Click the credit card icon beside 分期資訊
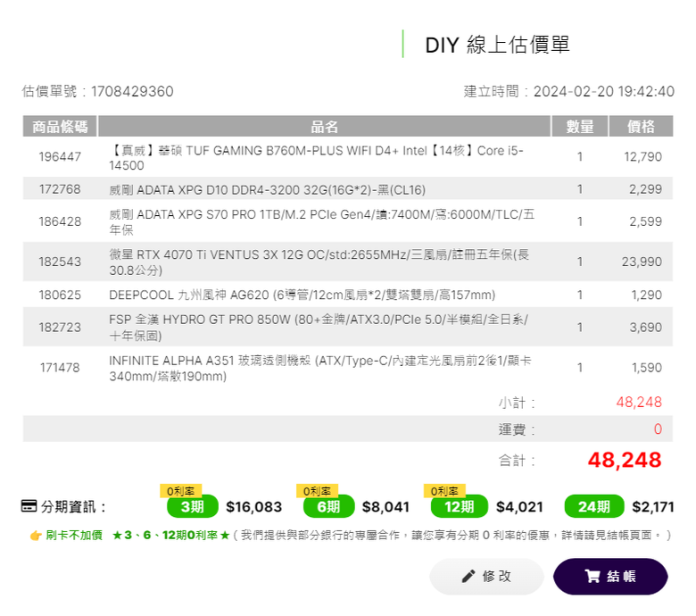 (x=29, y=506)
